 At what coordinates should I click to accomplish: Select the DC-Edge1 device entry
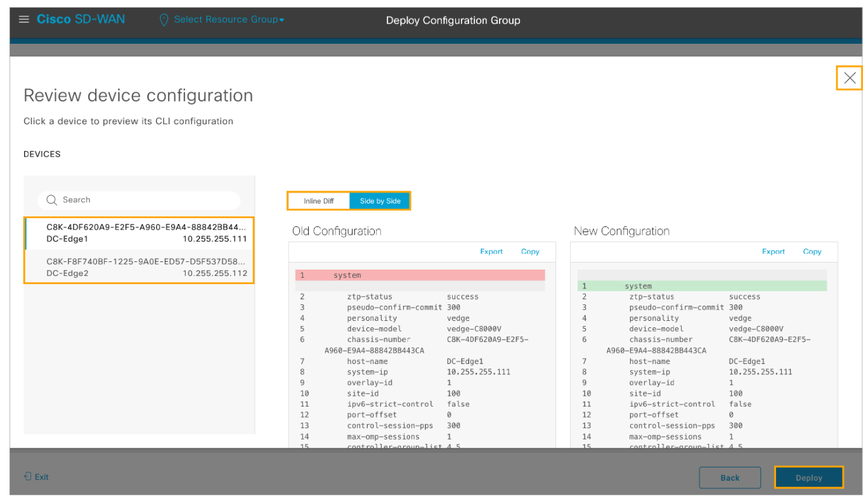[139, 233]
